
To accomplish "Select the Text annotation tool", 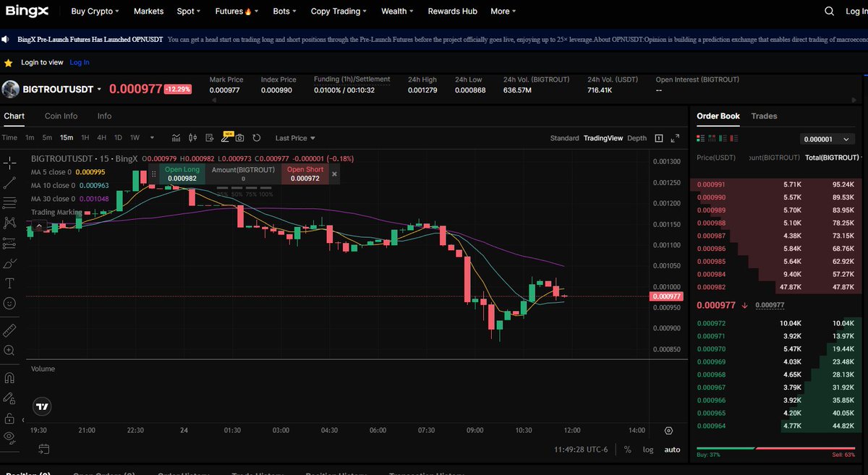I will (9, 283).
